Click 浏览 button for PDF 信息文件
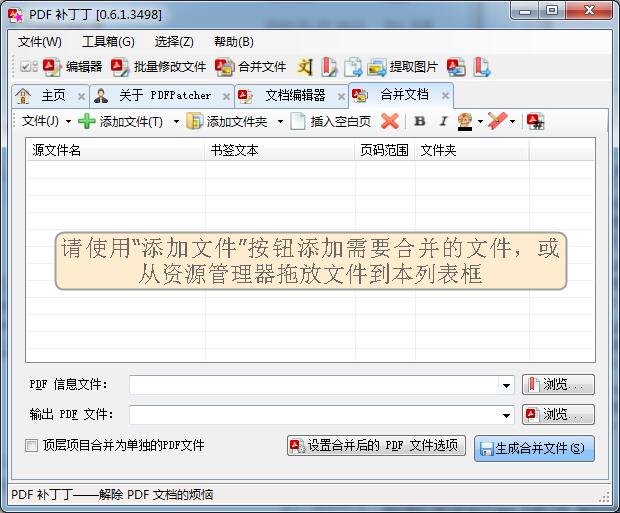 pos(558,384)
